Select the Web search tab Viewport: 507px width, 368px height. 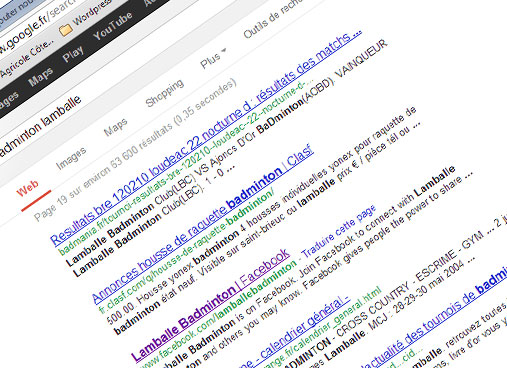28,188
